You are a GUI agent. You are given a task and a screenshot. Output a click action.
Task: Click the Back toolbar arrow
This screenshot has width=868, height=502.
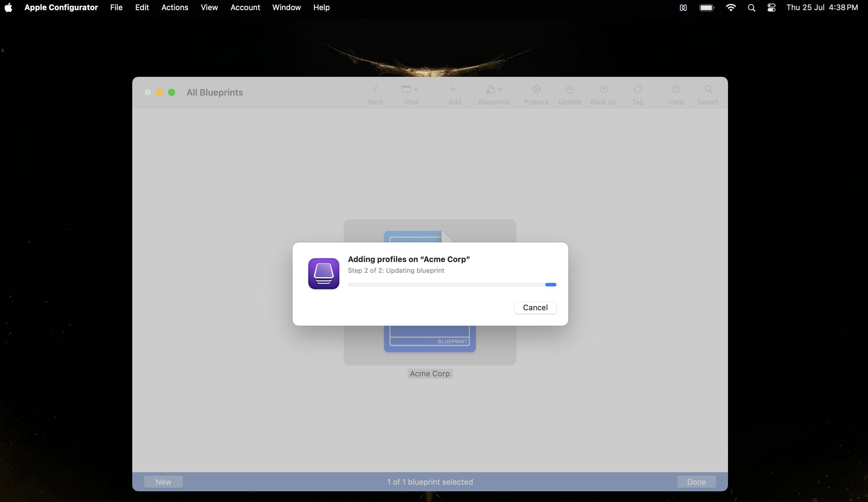tap(375, 89)
